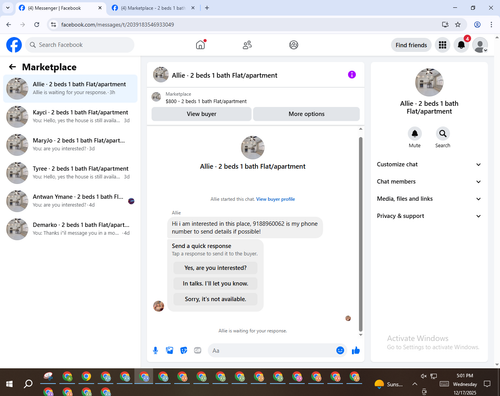
Task: Click the View buyer button
Action: pos(201,114)
